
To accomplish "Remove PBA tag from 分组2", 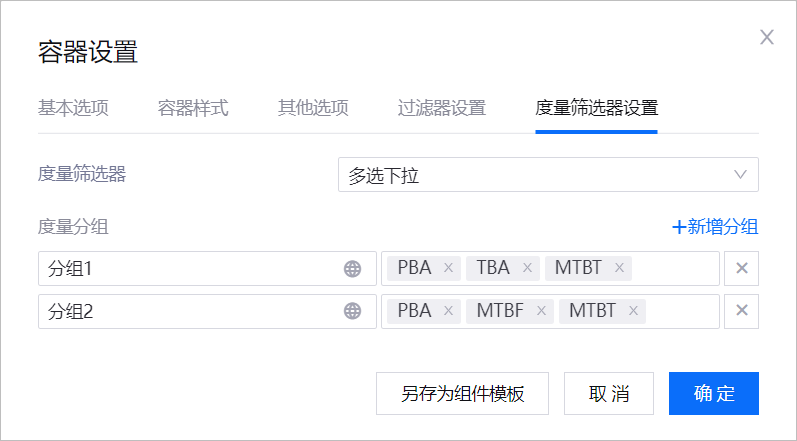I will click(x=448, y=311).
